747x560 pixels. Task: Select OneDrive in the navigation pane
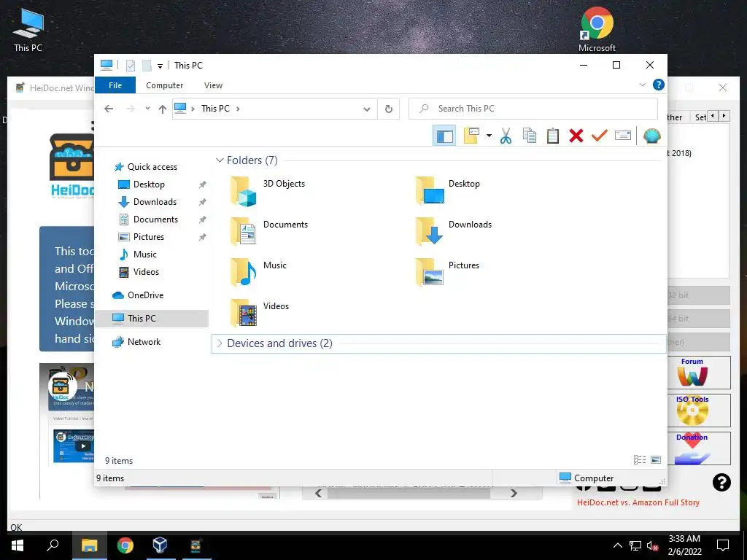(x=145, y=295)
